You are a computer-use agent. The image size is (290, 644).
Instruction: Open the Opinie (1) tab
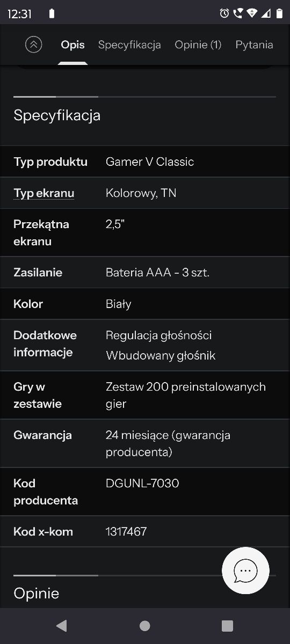coord(198,45)
